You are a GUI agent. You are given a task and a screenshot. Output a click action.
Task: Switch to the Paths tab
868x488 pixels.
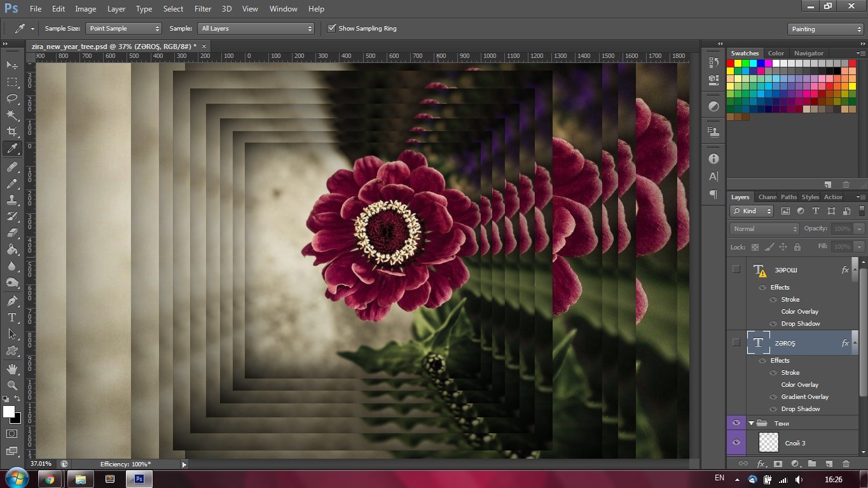pyautogui.click(x=789, y=197)
